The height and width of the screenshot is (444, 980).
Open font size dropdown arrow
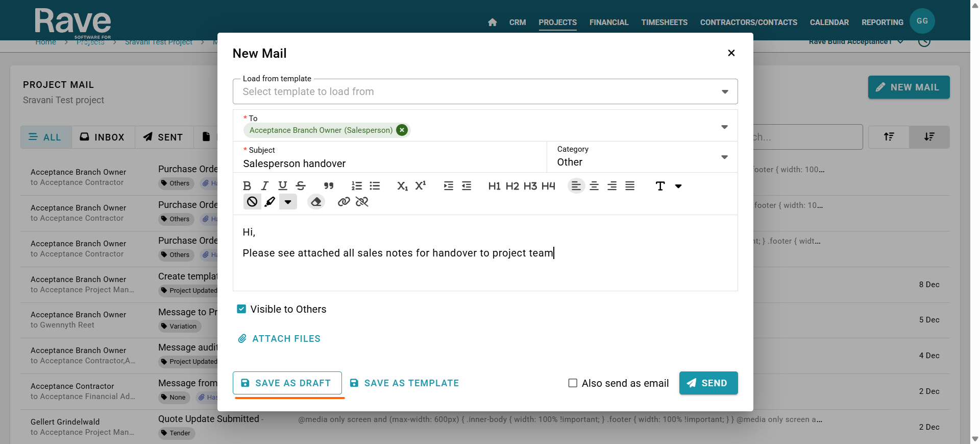pos(678,186)
